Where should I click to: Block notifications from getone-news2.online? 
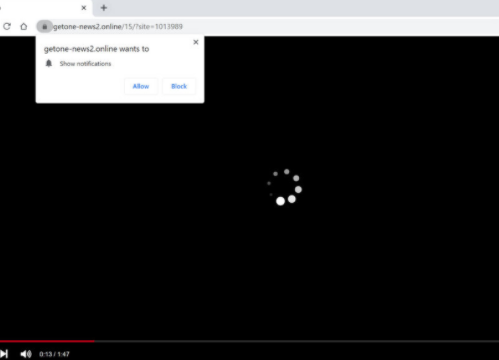179,86
